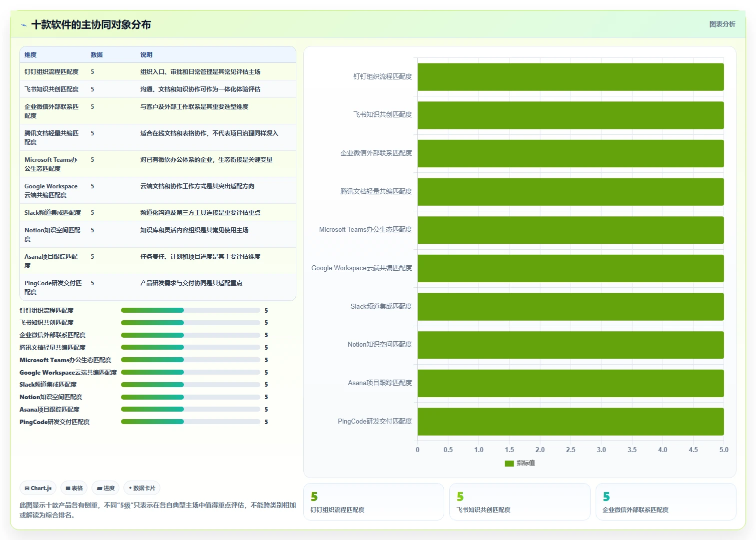Open the 飞书知识共创匹配度 data card
Viewport: 756px width, 540px height.
(520, 502)
